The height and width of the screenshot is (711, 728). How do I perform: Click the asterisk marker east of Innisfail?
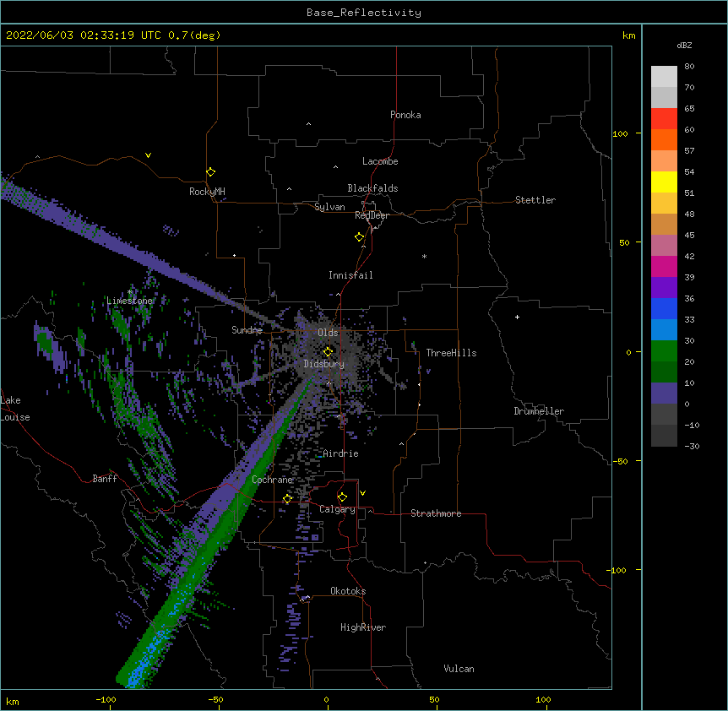click(x=424, y=256)
